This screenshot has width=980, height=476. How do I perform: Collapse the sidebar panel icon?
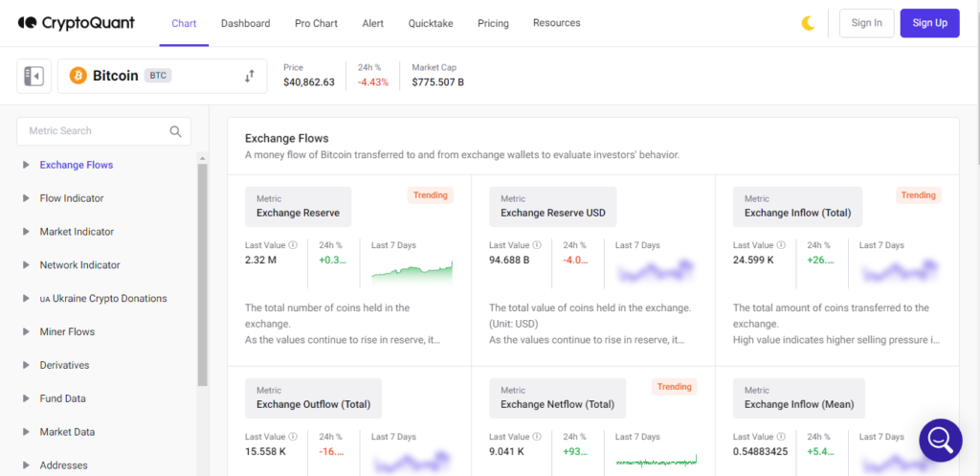coord(33,77)
